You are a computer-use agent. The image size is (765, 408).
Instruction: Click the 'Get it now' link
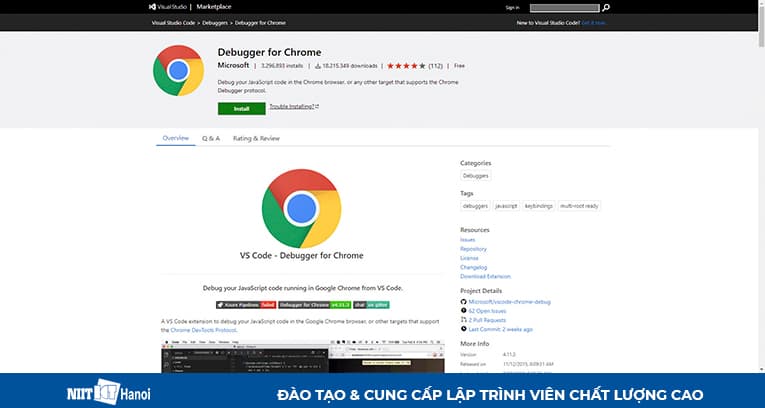(594, 23)
